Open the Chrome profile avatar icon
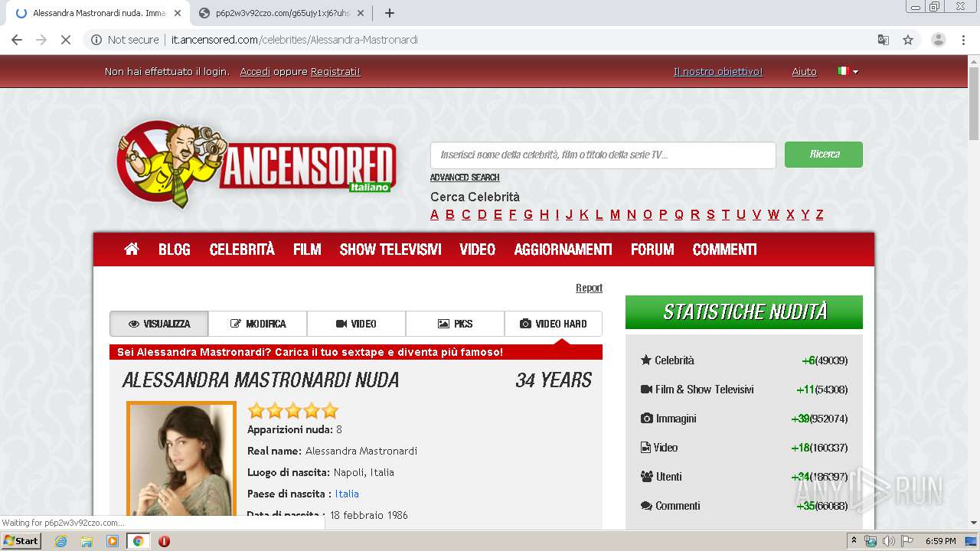The width and height of the screenshot is (980, 551). (x=939, y=40)
